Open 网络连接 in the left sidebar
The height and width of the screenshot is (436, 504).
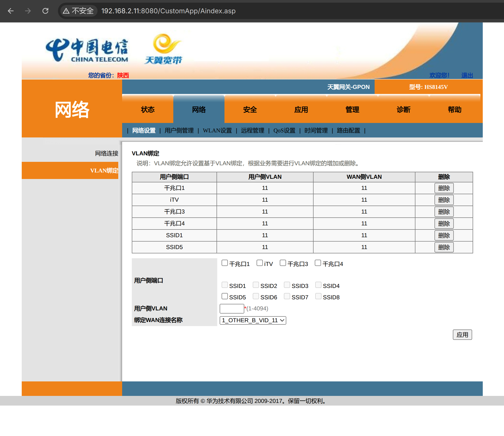coord(106,153)
